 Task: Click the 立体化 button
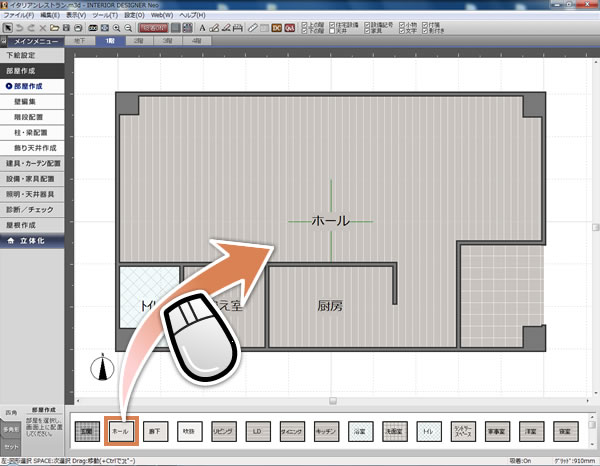pyautogui.click(x=32, y=241)
